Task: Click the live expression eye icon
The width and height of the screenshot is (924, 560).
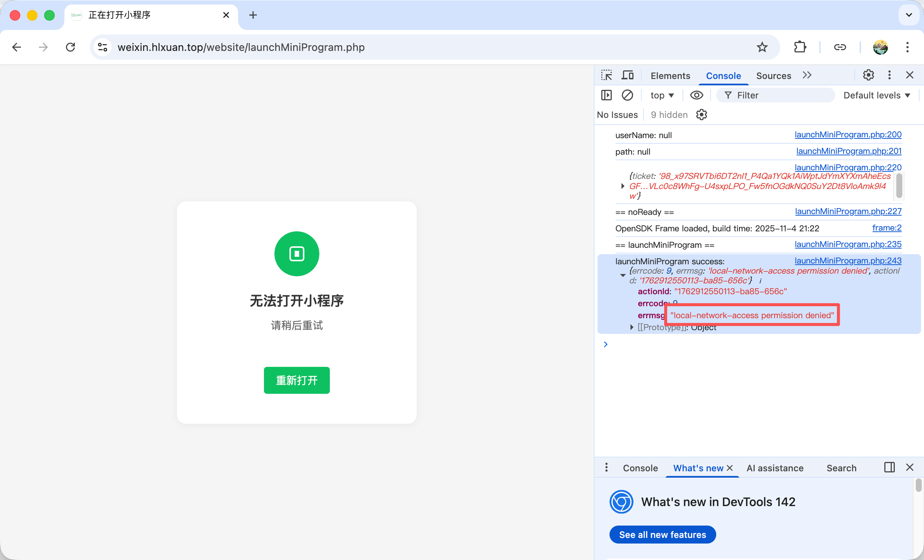Action: (x=696, y=95)
